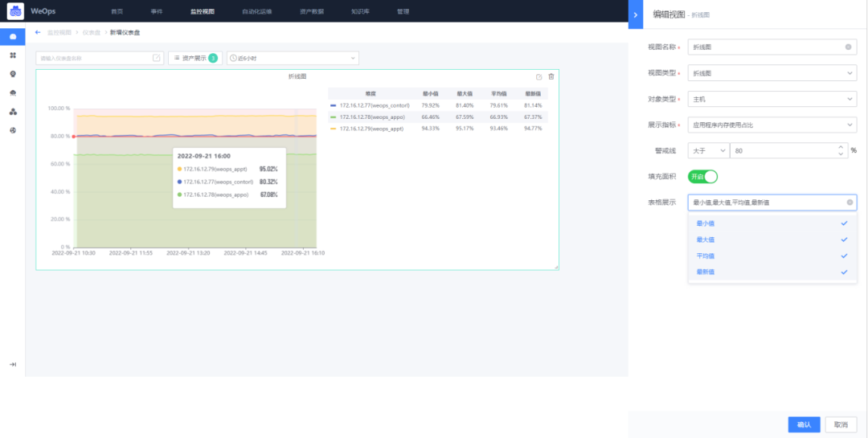Decrease warning line value stepper down

coord(841,154)
